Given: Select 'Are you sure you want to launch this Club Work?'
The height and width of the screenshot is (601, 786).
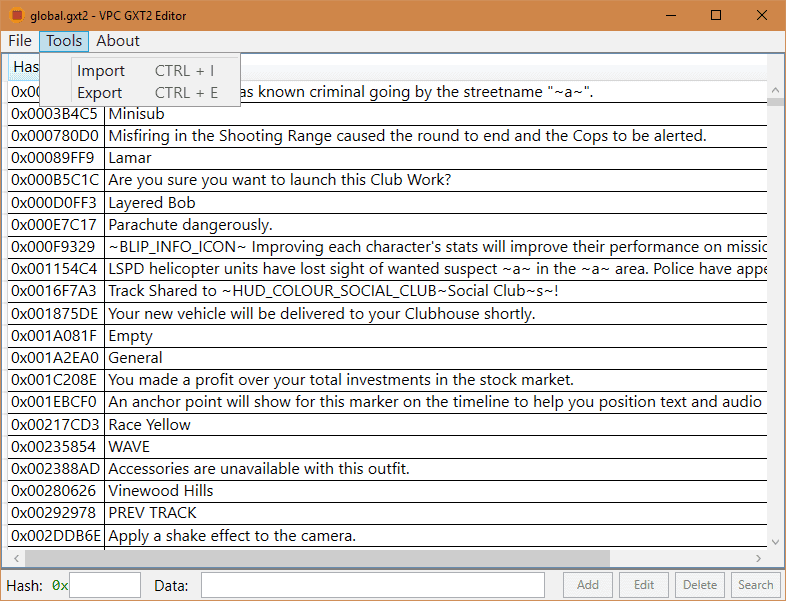Looking at the screenshot, I should 280,180.
